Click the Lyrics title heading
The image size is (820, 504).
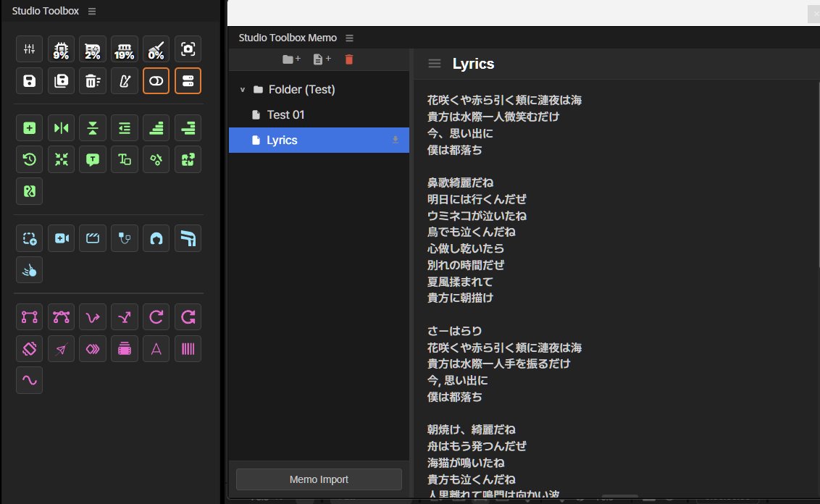coord(473,64)
